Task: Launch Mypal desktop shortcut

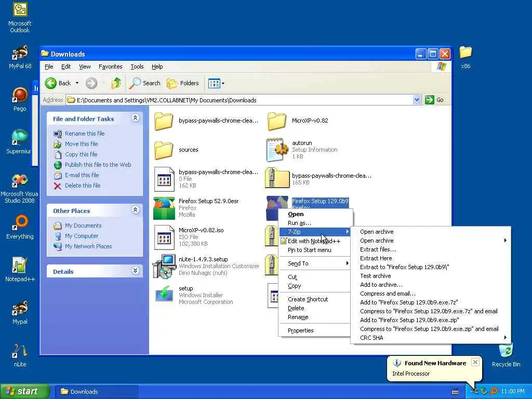Action: coord(20,312)
